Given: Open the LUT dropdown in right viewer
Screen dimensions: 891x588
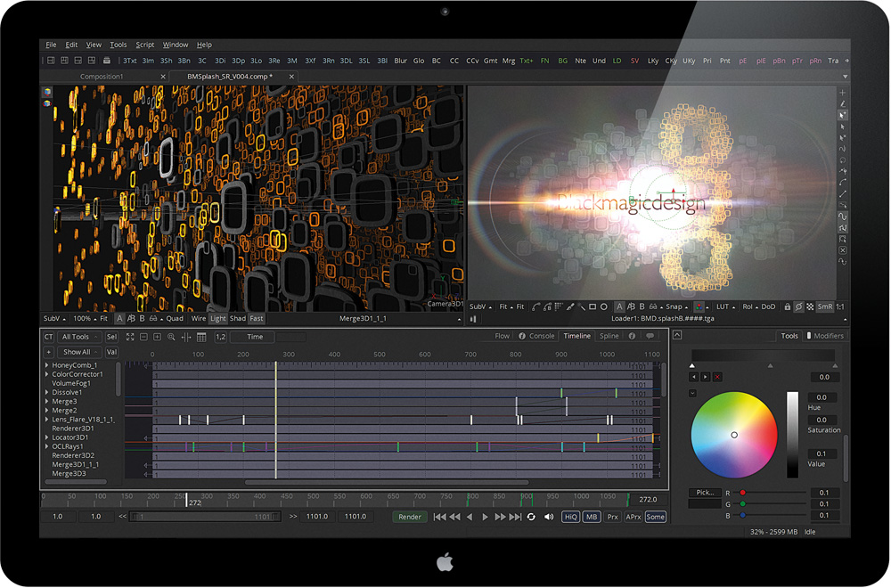Looking at the screenshot, I should (725, 306).
